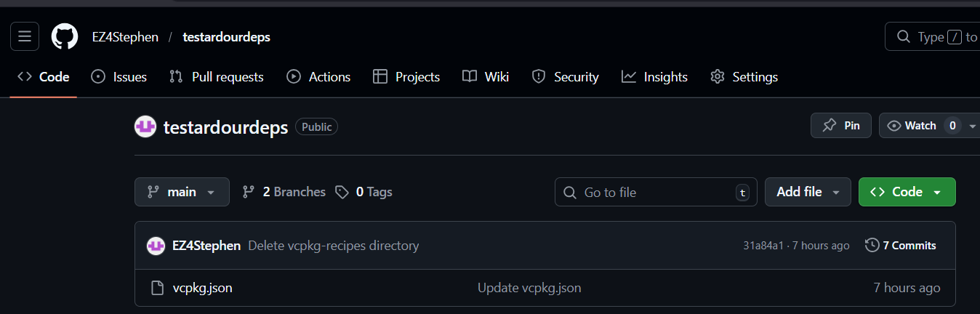Click the EZ4Stephen owner link in header
Image resolution: width=980 pixels, height=314 pixels.
pos(125,37)
